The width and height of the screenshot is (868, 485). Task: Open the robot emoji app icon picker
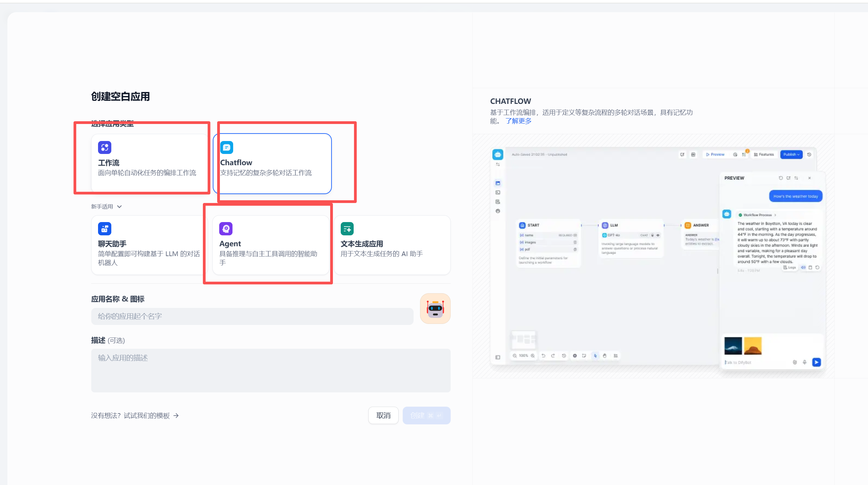point(435,309)
